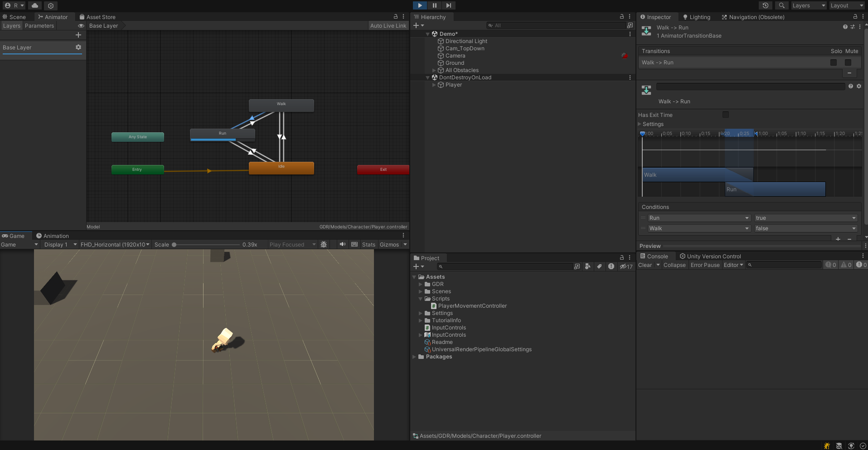This screenshot has height=450, width=868.
Task: Click the Pause button in top toolbar
Action: (434, 5)
